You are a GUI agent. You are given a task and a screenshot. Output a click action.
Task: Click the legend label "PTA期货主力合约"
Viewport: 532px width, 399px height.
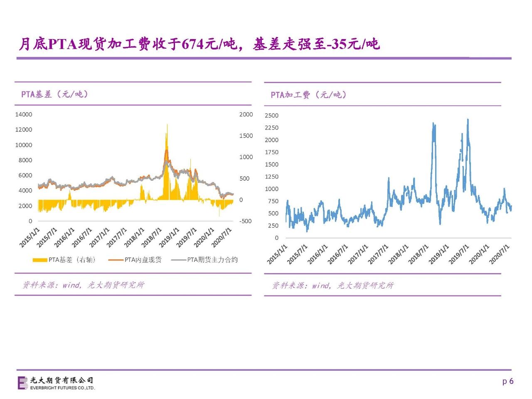212,260
